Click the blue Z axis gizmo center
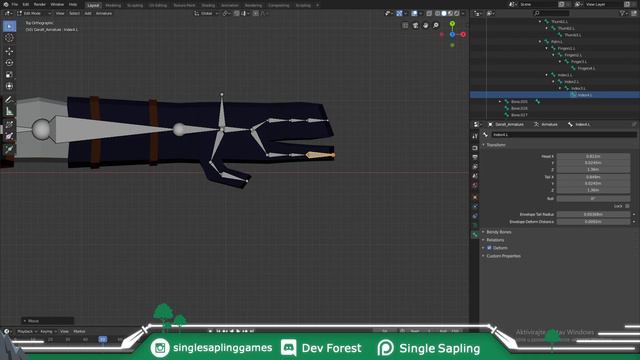This screenshot has width=640, height=360. click(x=452, y=35)
